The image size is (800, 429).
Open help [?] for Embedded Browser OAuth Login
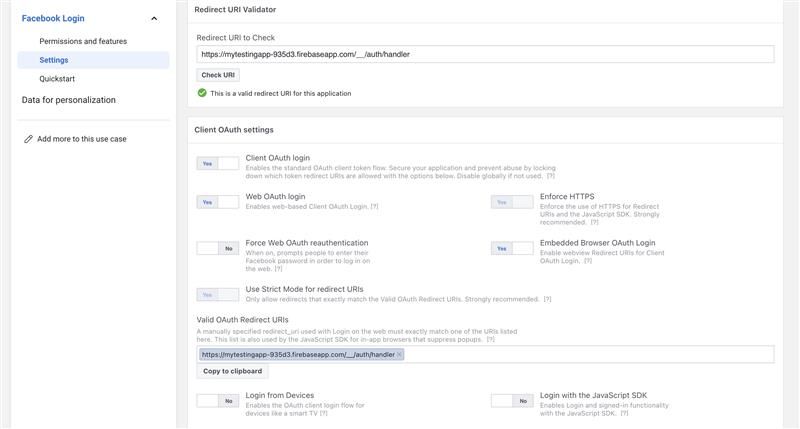[588, 261]
